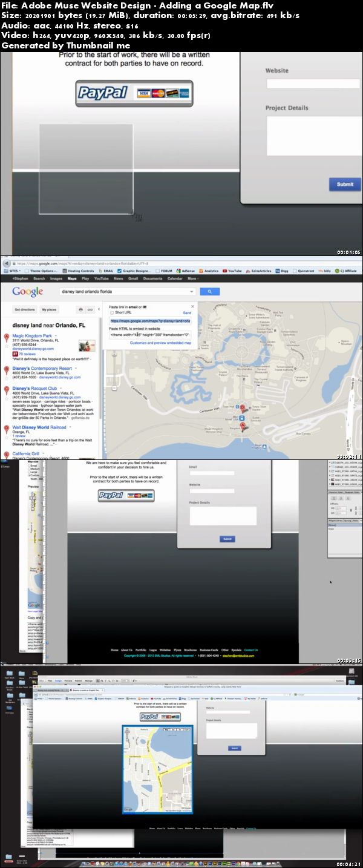
Task: Expand Magic Kingdom Park result arrow
Action: point(56,335)
